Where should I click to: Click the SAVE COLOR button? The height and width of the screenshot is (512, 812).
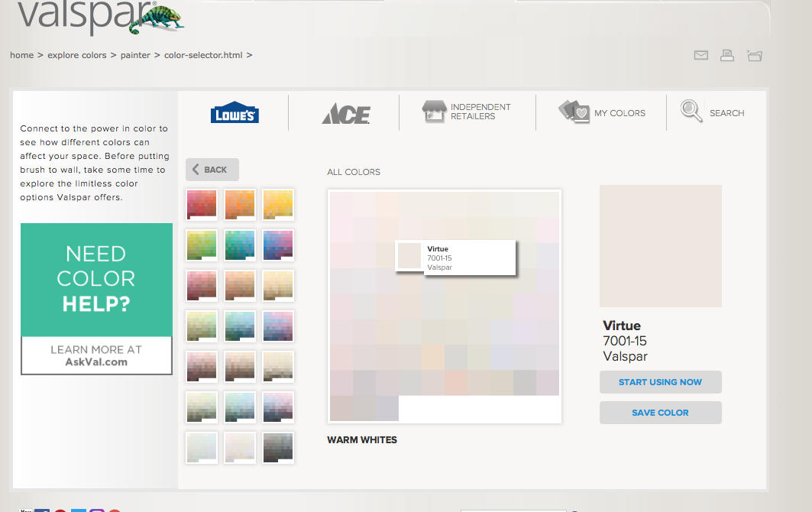(x=660, y=413)
